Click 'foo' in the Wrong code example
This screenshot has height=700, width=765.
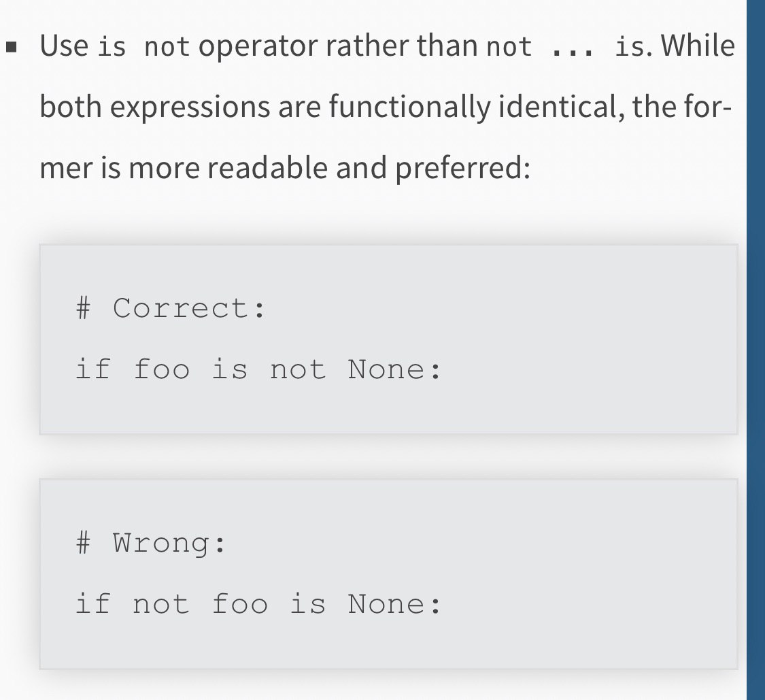pyautogui.click(x=239, y=603)
